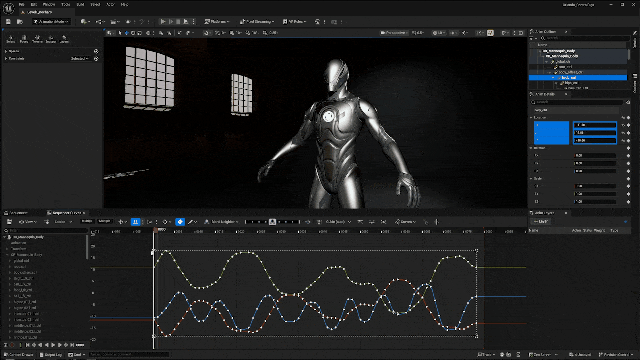Click the Anim Layers filter icon
Viewport: 640px width, 360px height.
625,222
